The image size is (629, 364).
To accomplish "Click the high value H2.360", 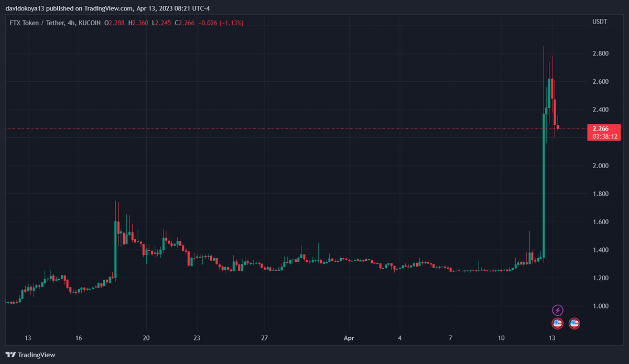I will [138, 23].
